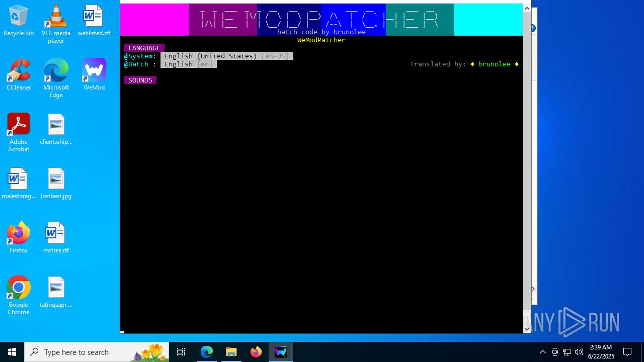This screenshot has height=362, width=644.
Task: Click the taskbar search box
Action: click(x=97, y=352)
